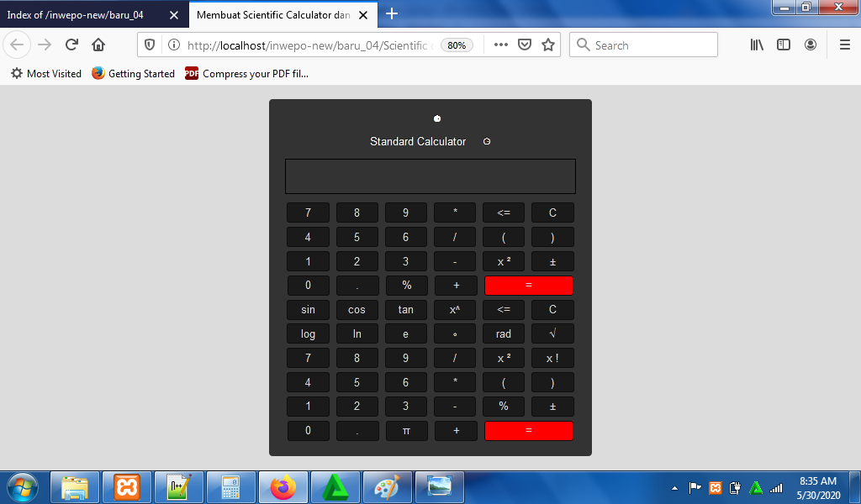Click the x! factorial button

point(552,358)
